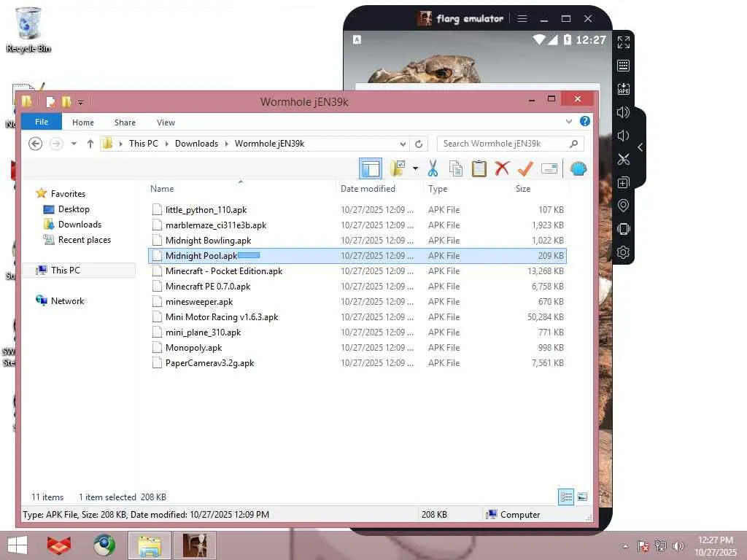The width and height of the screenshot is (747, 560).
Task: Click shake device icon in flarg emulator
Action: click(623, 228)
